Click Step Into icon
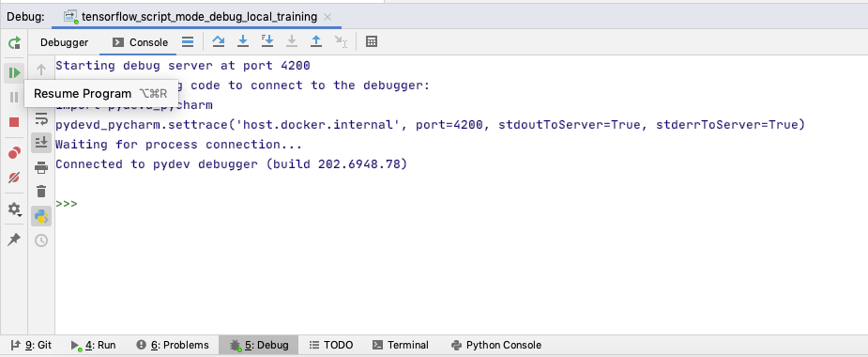 (x=242, y=41)
